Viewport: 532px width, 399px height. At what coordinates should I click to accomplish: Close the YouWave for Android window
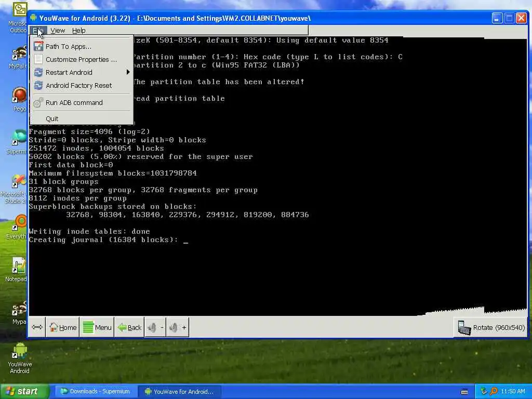point(521,18)
